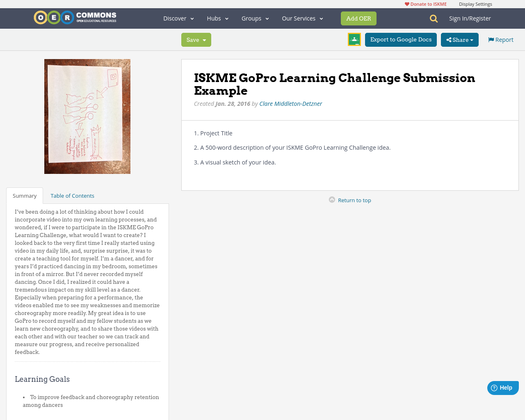525x420 pixels.
Task: Switch to Table of Contents tab
Action: click(x=72, y=195)
